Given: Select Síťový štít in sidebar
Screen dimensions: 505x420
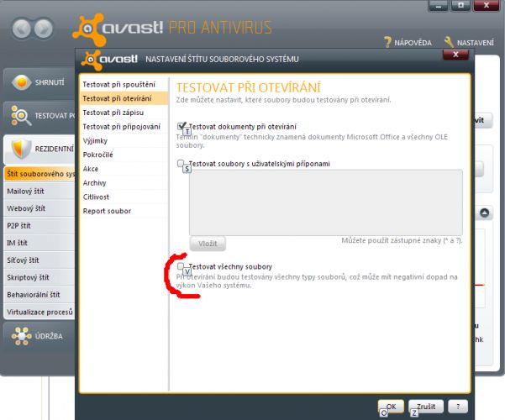Looking at the screenshot, I should [39, 260].
